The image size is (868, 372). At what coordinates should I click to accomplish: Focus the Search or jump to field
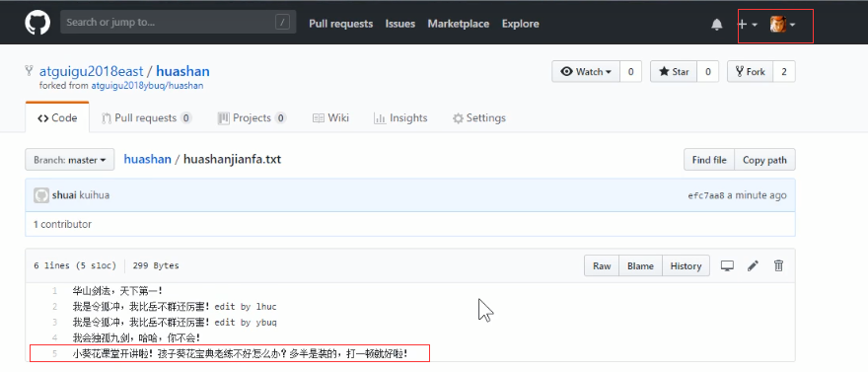(x=178, y=23)
